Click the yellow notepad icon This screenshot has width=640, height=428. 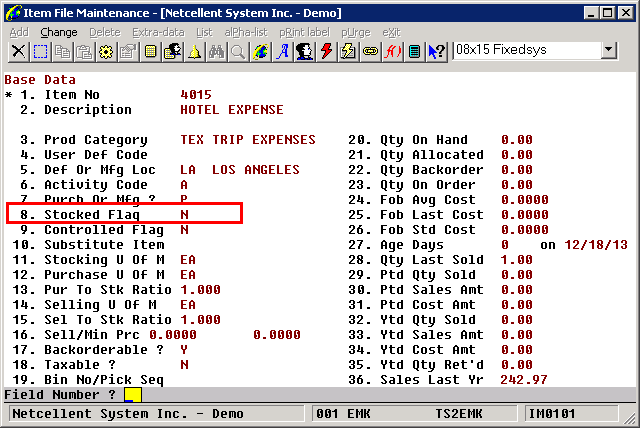click(151, 52)
